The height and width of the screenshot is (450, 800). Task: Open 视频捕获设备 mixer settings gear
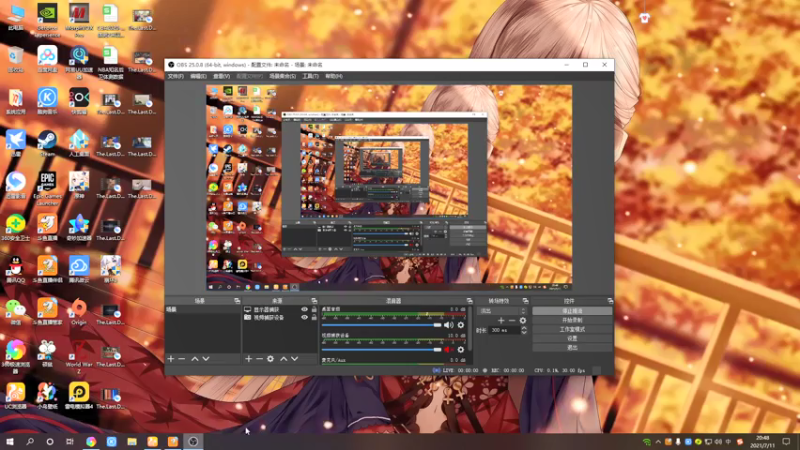(x=461, y=349)
